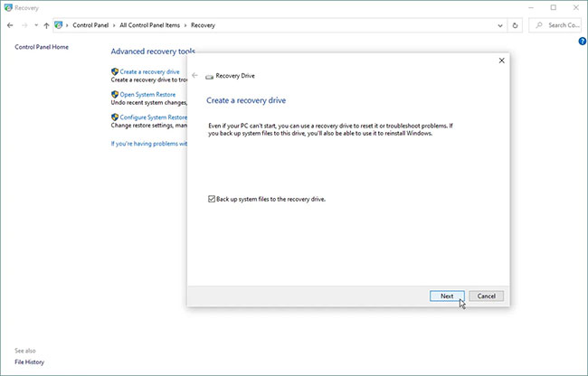Click shield icon beside Open System Restore

point(115,94)
